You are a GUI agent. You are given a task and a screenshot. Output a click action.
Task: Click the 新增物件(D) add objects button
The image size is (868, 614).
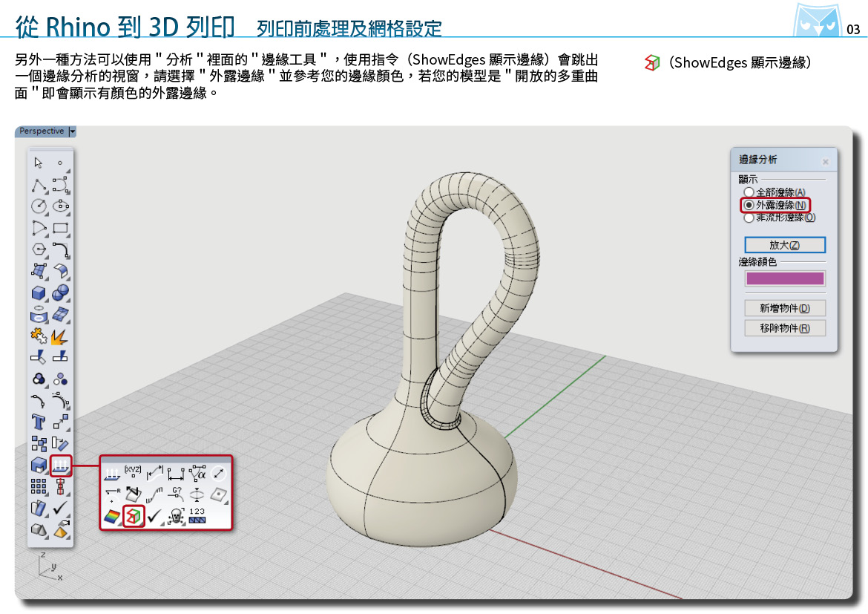[x=784, y=308]
